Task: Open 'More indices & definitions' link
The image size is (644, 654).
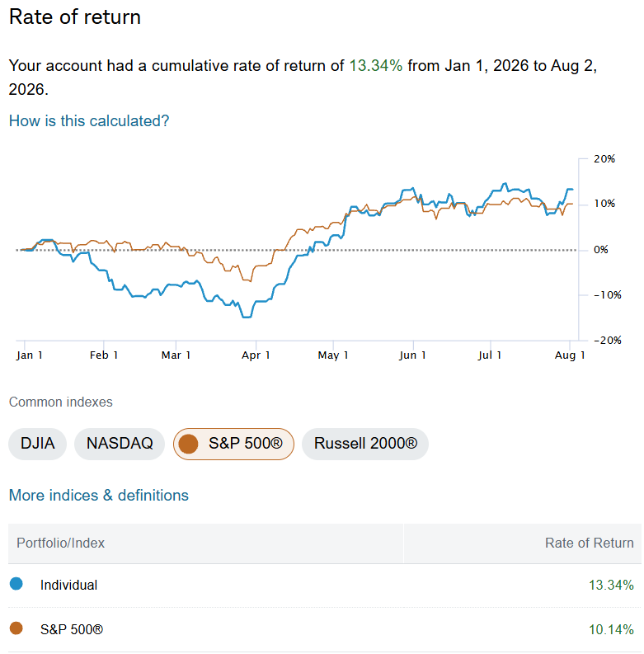Action: pos(99,496)
